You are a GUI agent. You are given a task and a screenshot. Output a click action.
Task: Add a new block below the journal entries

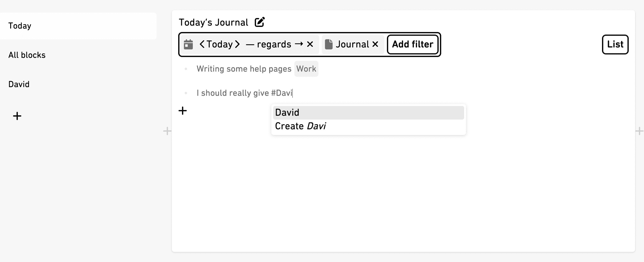pos(183,111)
